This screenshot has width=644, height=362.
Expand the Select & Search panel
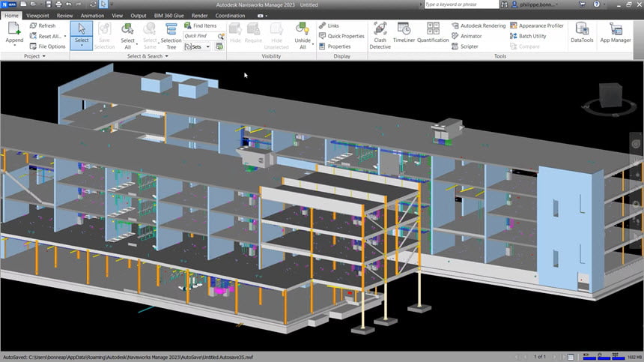(x=148, y=56)
